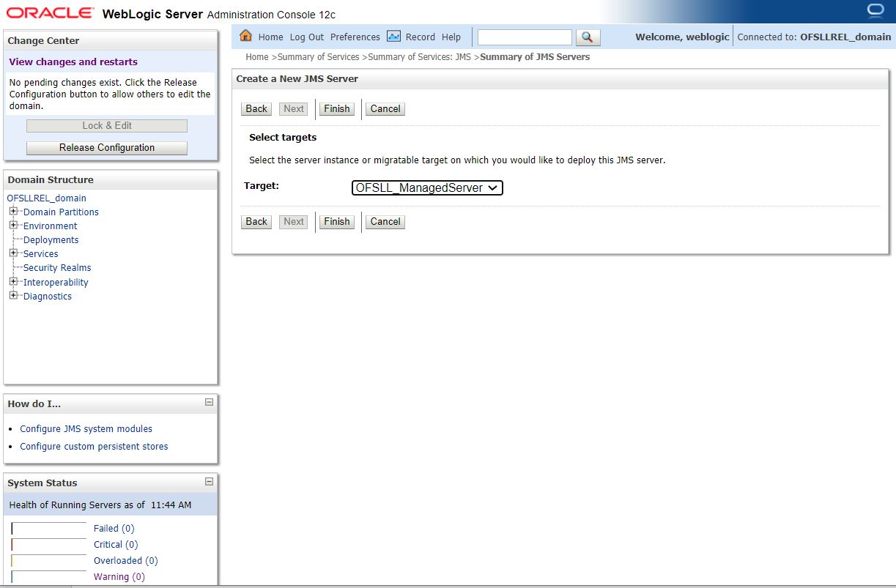Click the Failed health status bar
896x588 pixels.
[x=49, y=528]
